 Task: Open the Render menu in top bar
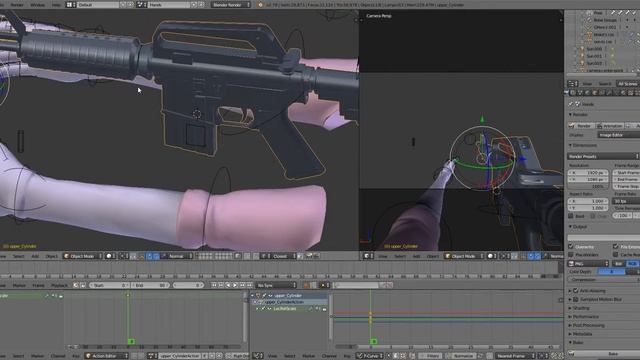(17, 5)
